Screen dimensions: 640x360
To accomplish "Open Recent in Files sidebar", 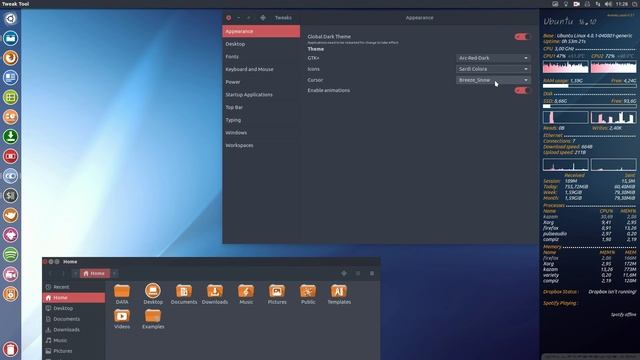I will 74,287.
